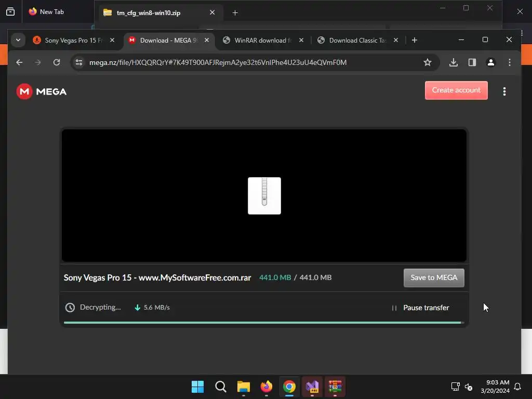
Task: Click the 5.6 MB/s download speed
Action: click(x=156, y=308)
